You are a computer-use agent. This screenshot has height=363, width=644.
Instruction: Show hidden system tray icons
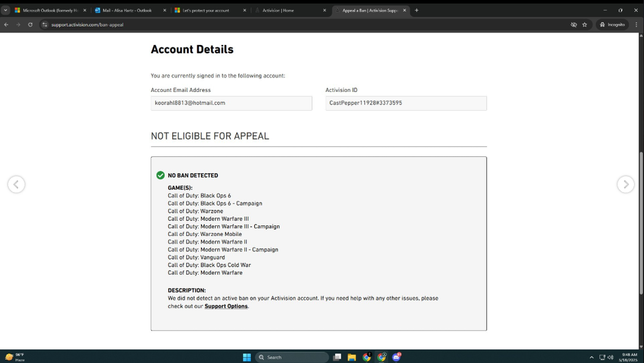(x=591, y=357)
